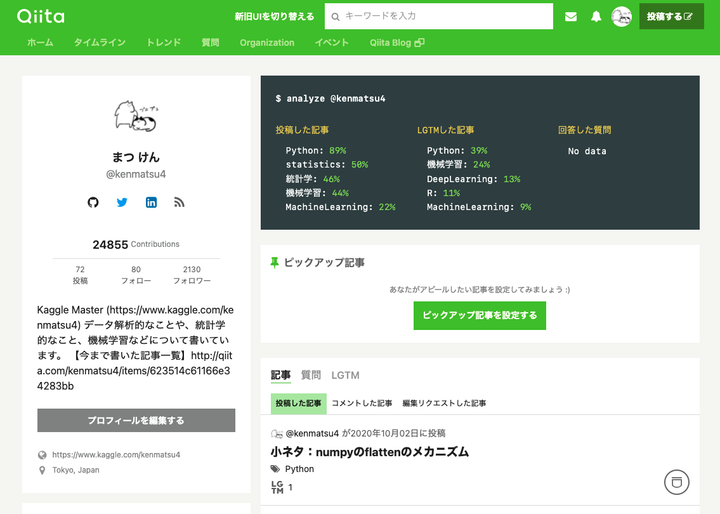Go to the タイムライン nav item
Screen dimensions: 720x514
[100, 43]
